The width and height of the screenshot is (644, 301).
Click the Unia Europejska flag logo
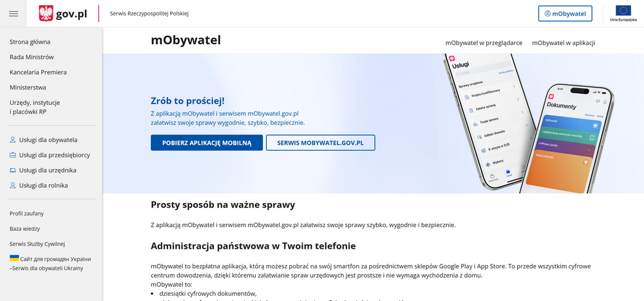(x=623, y=13)
